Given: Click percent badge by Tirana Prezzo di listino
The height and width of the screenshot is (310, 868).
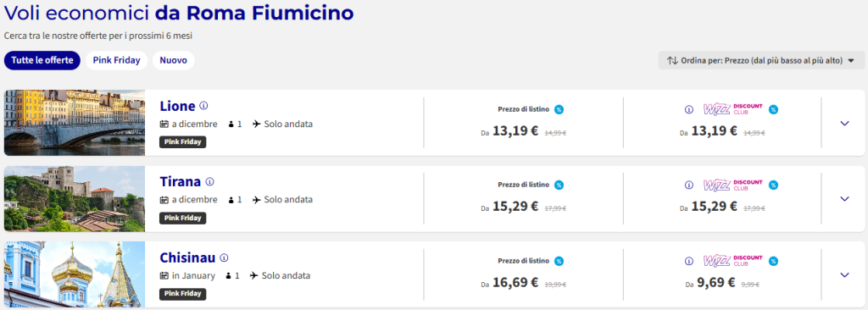Looking at the screenshot, I should click(x=559, y=185).
